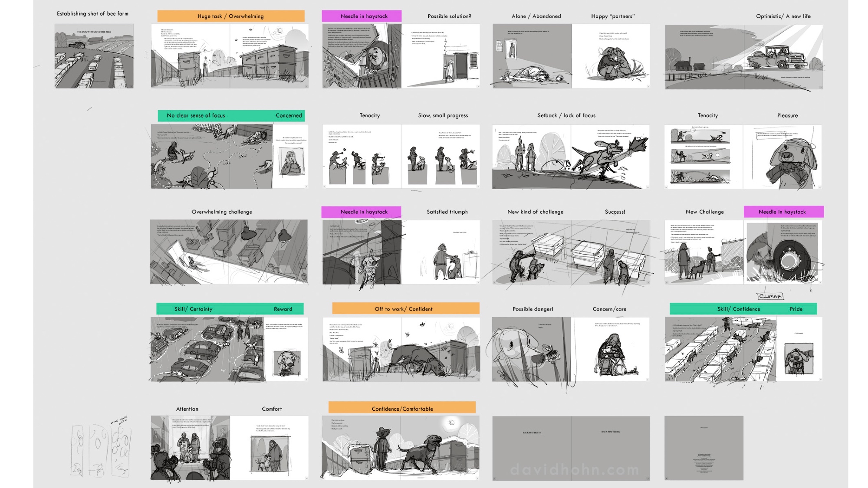Open the 'Optimistic / A new life' truck spread
Image resolution: width=868 pixels, height=488 pixels.
pos(743,57)
